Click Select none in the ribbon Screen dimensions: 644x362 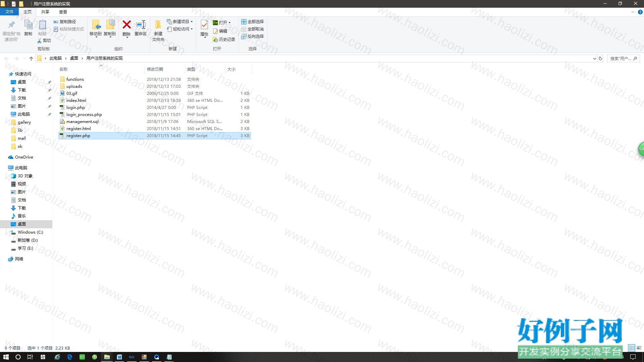[253, 29]
